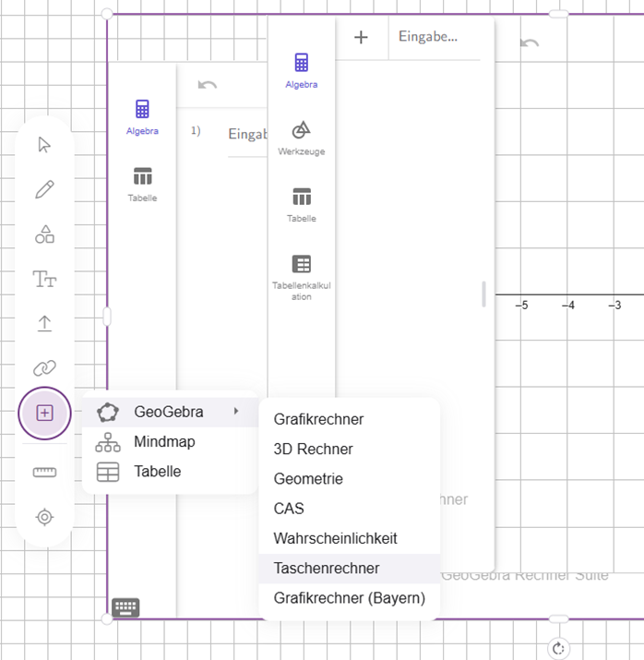This screenshot has height=660, width=644.
Task: Click the plus button beside Eingabe
Action: coord(361,38)
